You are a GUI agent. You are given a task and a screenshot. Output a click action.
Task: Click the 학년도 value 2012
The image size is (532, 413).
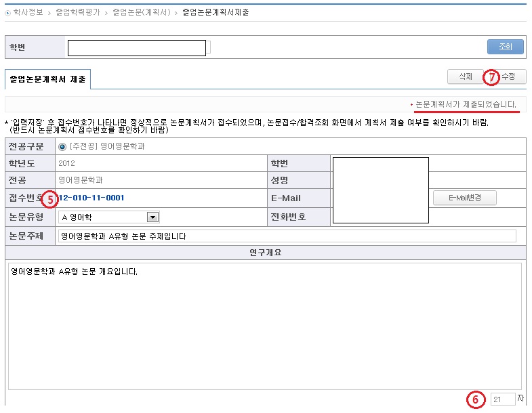point(66,163)
